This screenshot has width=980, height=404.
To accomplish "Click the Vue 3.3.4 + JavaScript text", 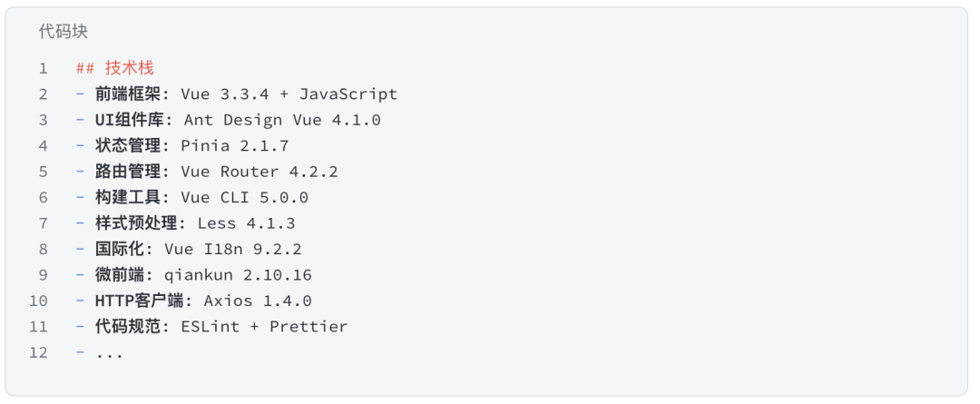I will point(289,94).
